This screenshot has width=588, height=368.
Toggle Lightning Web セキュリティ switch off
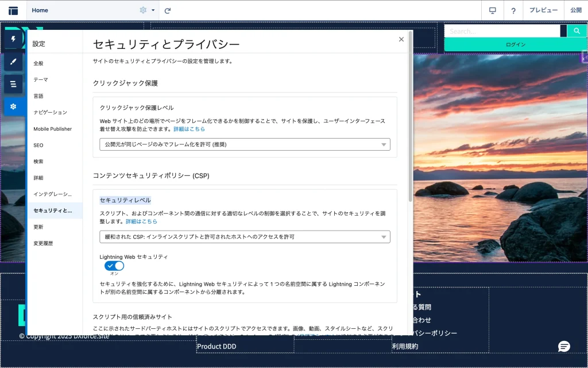(114, 266)
